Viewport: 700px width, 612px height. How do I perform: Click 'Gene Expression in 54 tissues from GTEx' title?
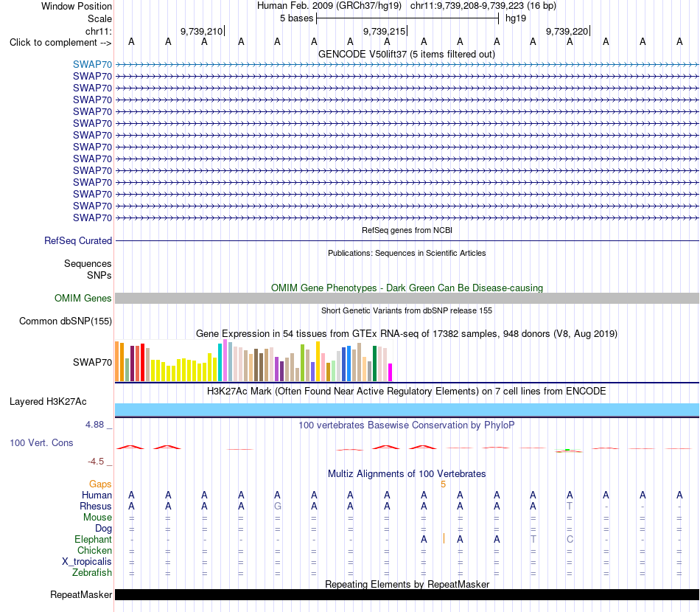coord(407,334)
